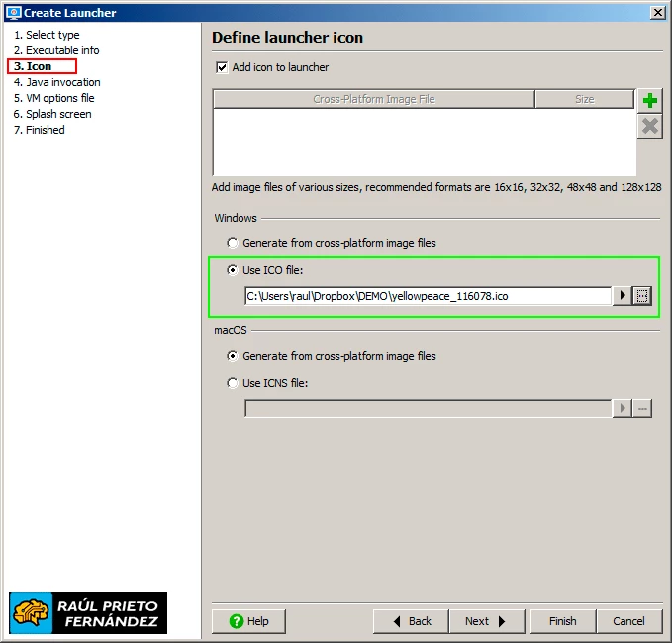Go to step 5. VM options file

click(x=53, y=98)
